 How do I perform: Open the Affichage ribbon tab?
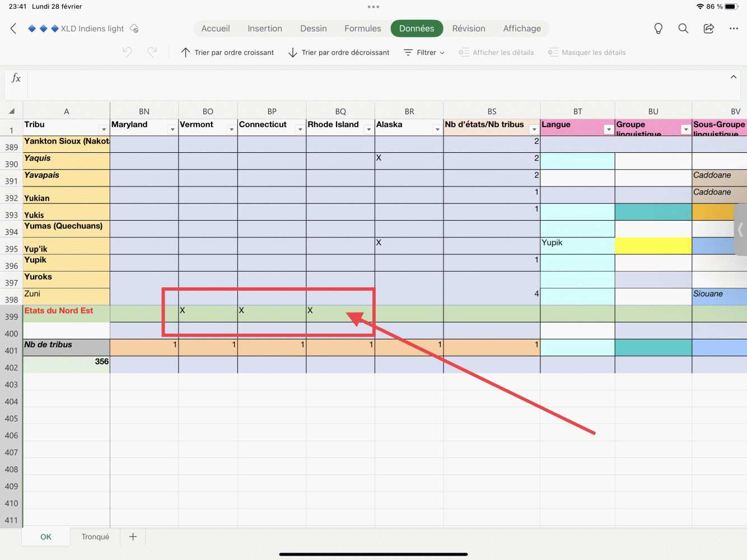(522, 29)
